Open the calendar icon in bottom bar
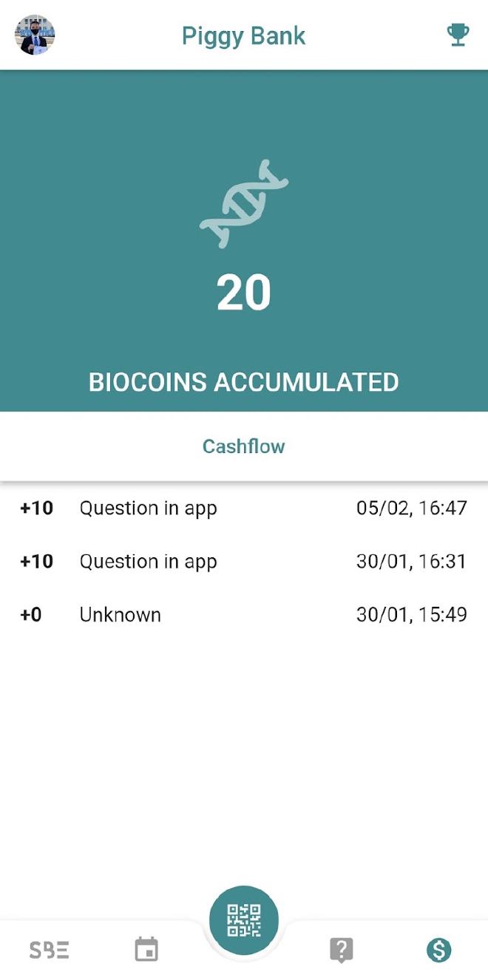 click(146, 950)
